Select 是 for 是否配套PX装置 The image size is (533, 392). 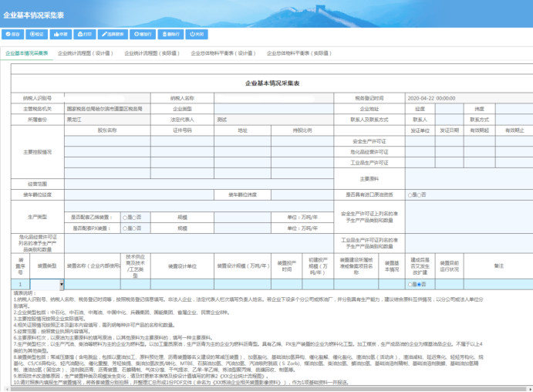(x=126, y=228)
